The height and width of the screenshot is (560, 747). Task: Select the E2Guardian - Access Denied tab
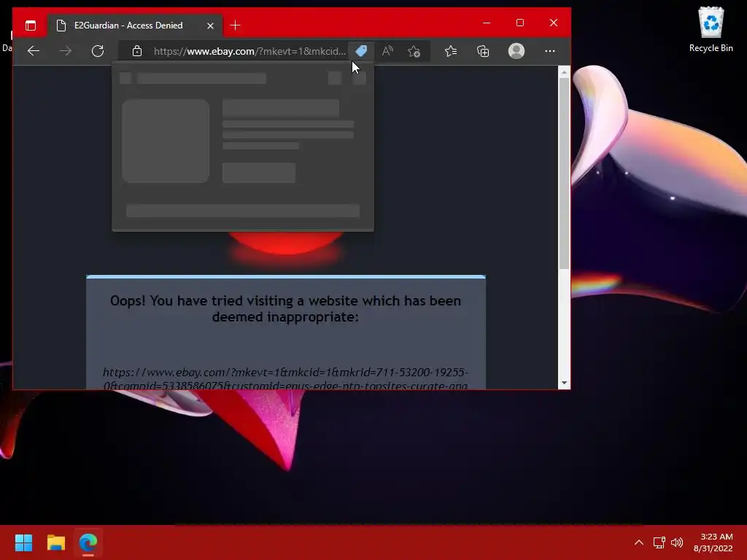135,26
